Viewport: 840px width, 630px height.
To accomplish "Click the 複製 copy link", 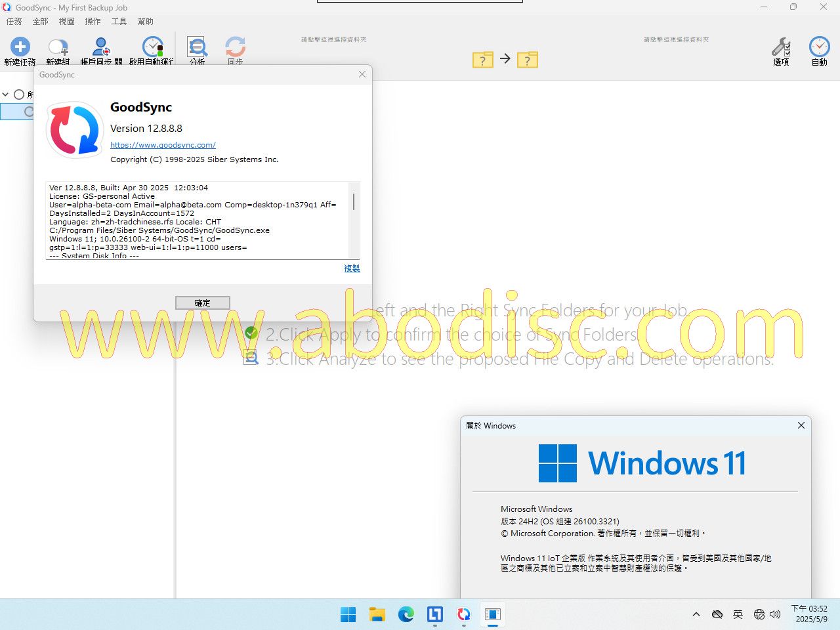I will tap(352, 268).
